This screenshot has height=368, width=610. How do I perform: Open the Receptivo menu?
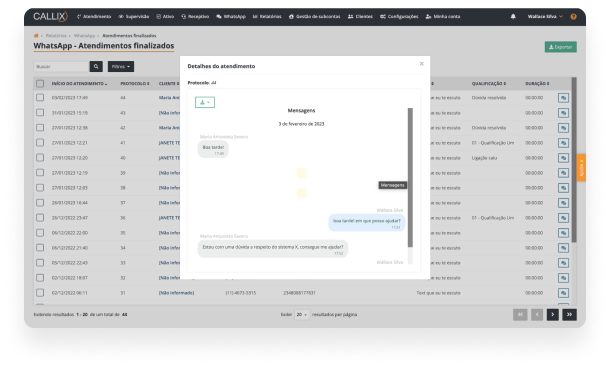195,16
